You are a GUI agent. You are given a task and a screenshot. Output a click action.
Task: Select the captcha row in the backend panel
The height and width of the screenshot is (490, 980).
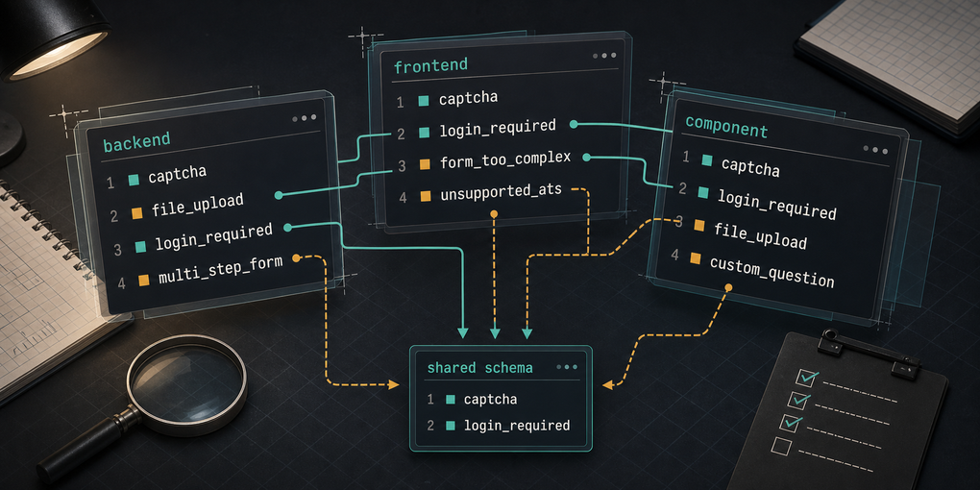157,178
